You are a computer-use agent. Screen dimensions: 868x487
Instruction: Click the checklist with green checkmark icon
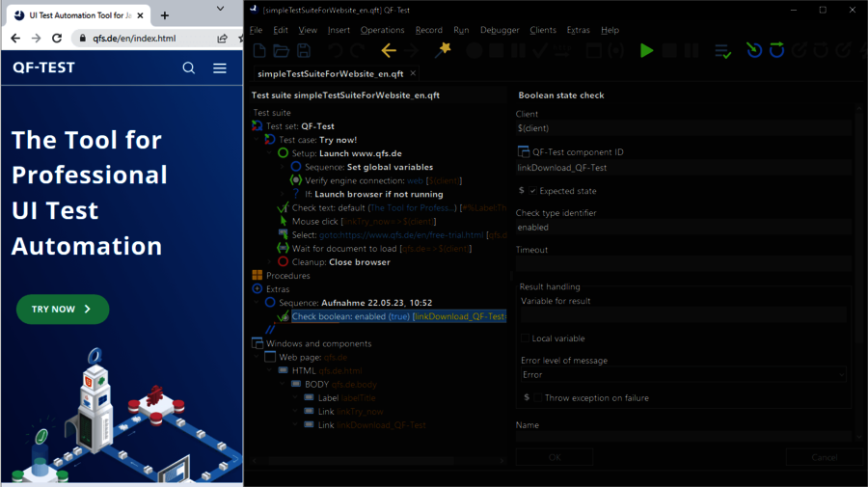(722, 51)
